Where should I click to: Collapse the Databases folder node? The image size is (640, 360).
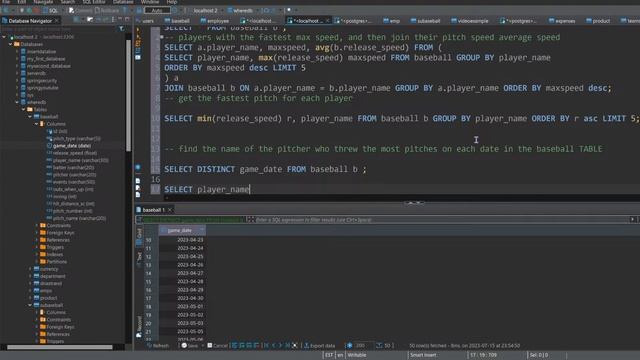click(x=11, y=44)
